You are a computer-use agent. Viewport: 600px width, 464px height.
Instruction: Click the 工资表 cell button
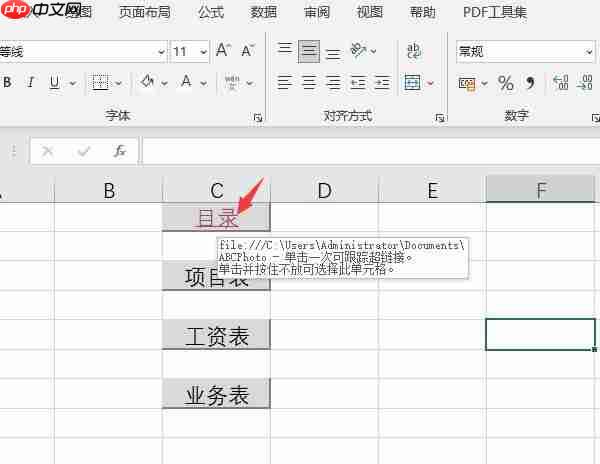pyautogui.click(x=216, y=335)
